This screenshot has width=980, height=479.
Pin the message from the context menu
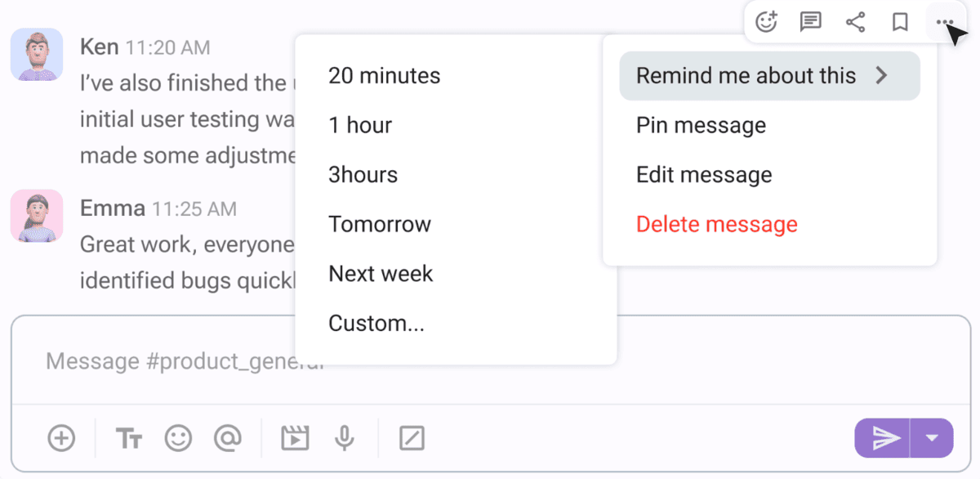tap(701, 125)
